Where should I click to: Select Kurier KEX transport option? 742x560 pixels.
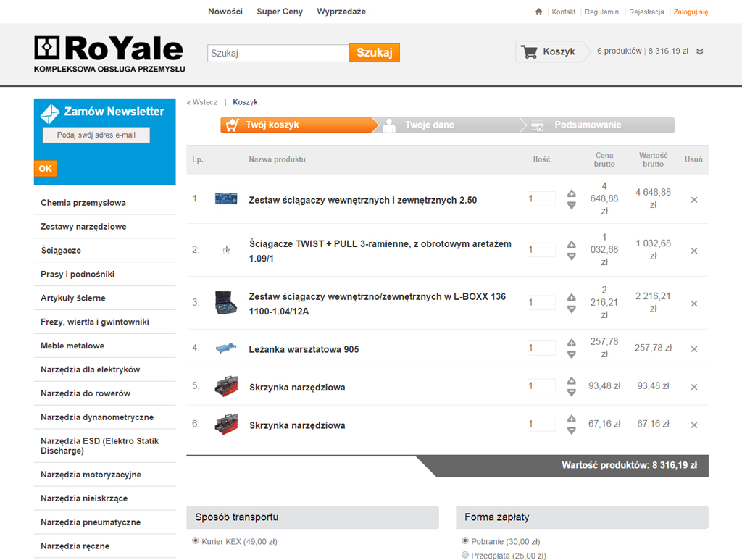pos(196,540)
